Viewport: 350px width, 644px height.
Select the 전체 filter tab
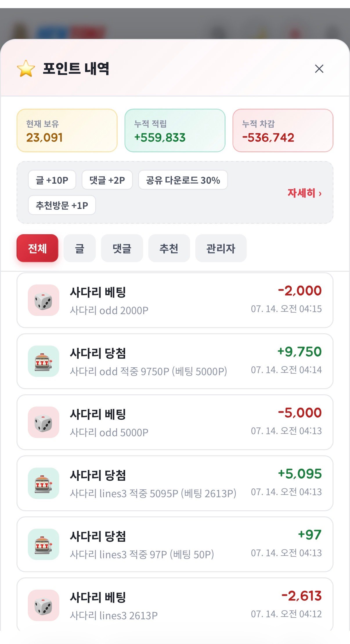pos(37,248)
